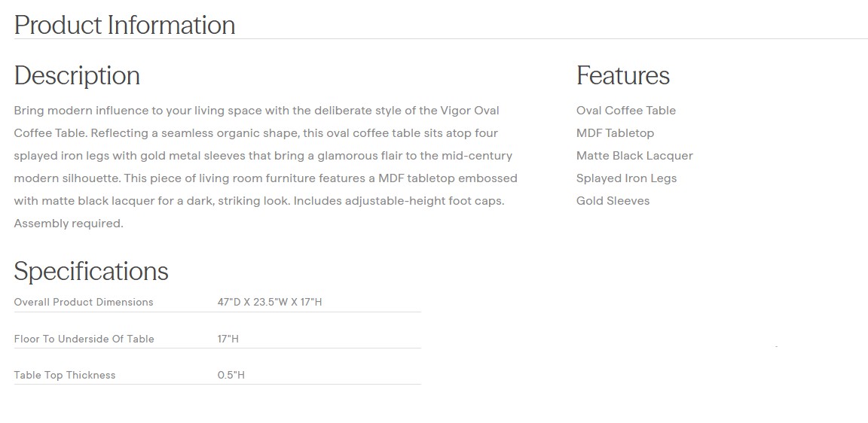Click the 0.5"H thickness value
This screenshot has height=423, width=868.
pyautogui.click(x=231, y=375)
